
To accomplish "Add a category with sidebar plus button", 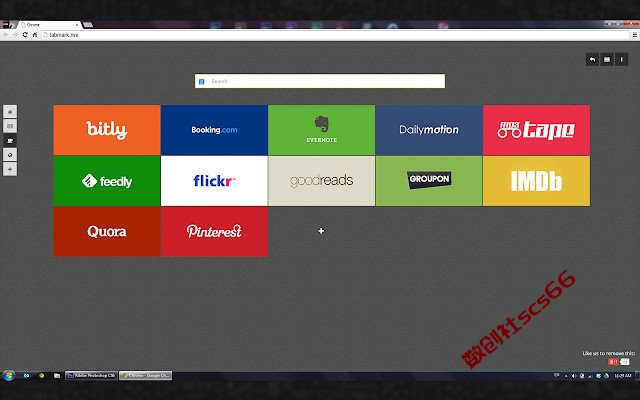I will coord(10,169).
